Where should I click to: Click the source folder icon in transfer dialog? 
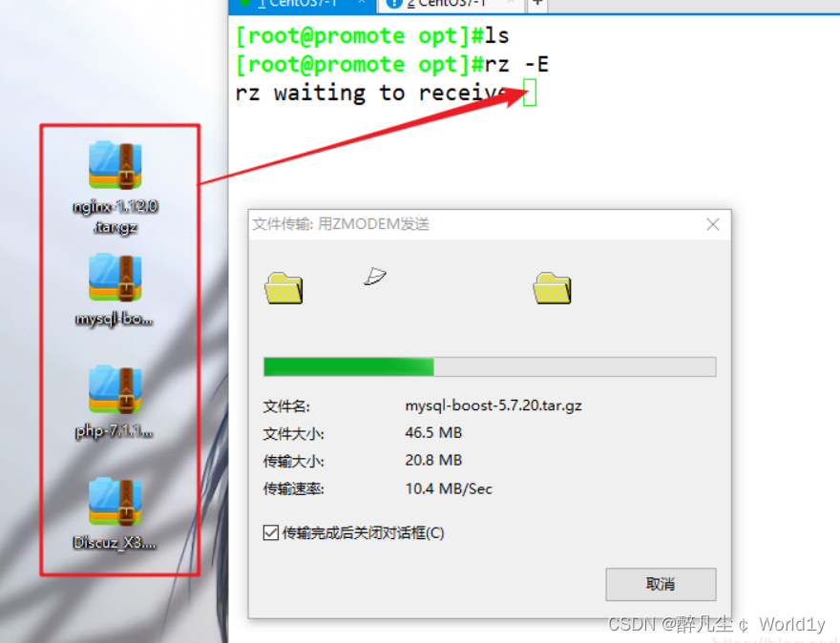click(283, 288)
